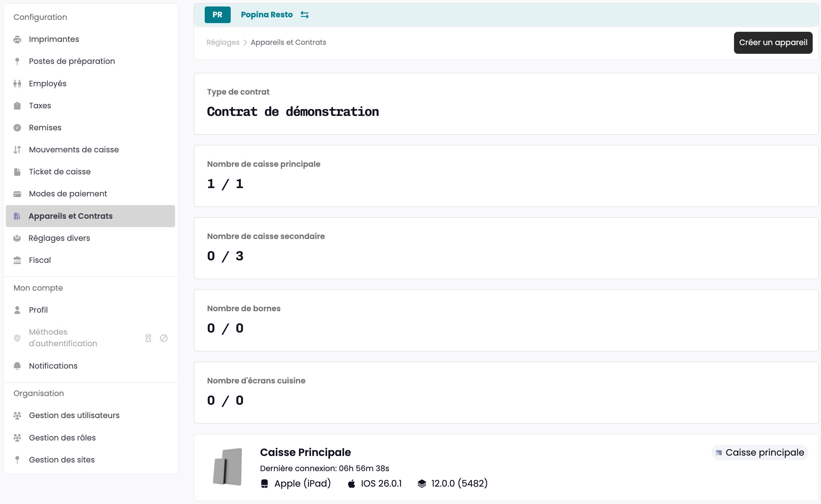Click the Modes de paiement card icon

(x=17, y=194)
